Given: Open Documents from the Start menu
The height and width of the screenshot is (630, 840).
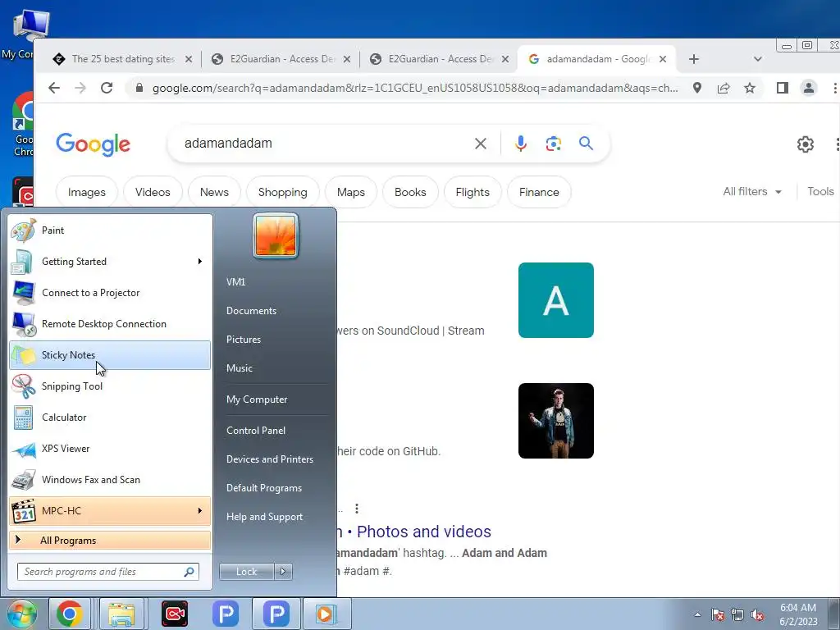Looking at the screenshot, I should click(x=251, y=311).
